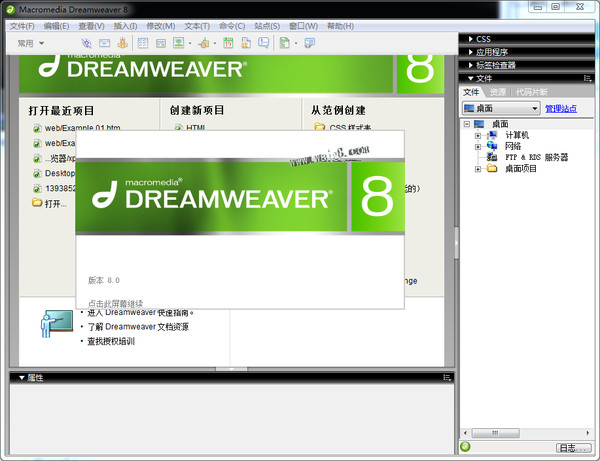600x461 pixels.
Task: Open the 属性 panel options menu icon
Action: click(447, 378)
